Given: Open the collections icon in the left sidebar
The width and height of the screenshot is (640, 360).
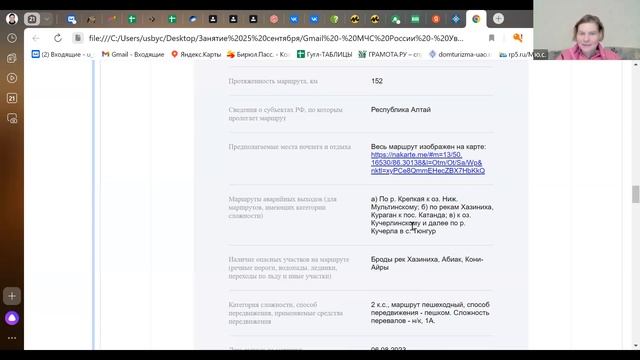Looking at the screenshot, I should point(12,58).
